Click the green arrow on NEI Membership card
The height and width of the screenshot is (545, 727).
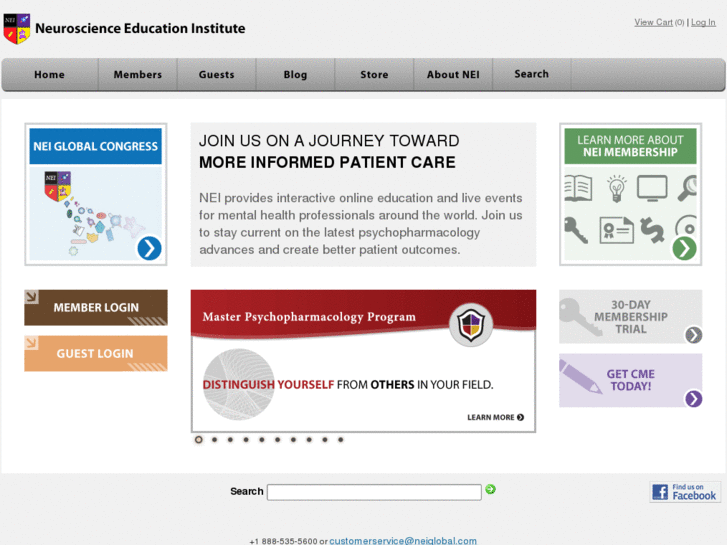point(684,248)
